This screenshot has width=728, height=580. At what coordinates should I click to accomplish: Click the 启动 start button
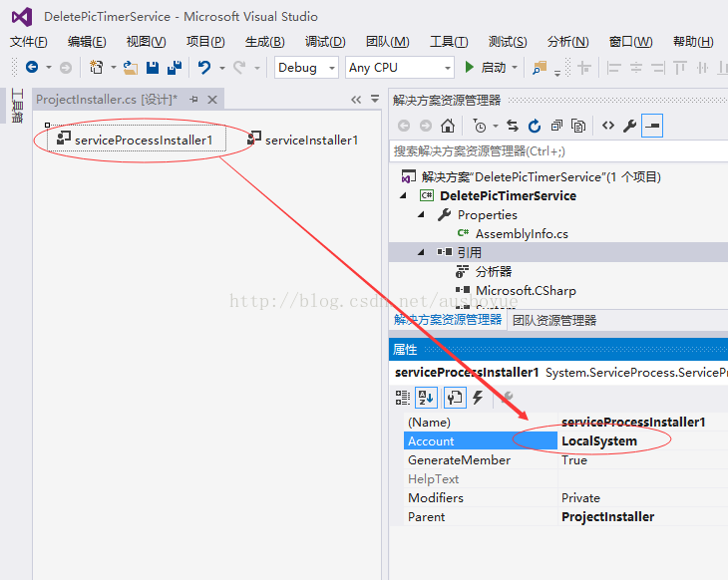pyautogui.click(x=486, y=68)
